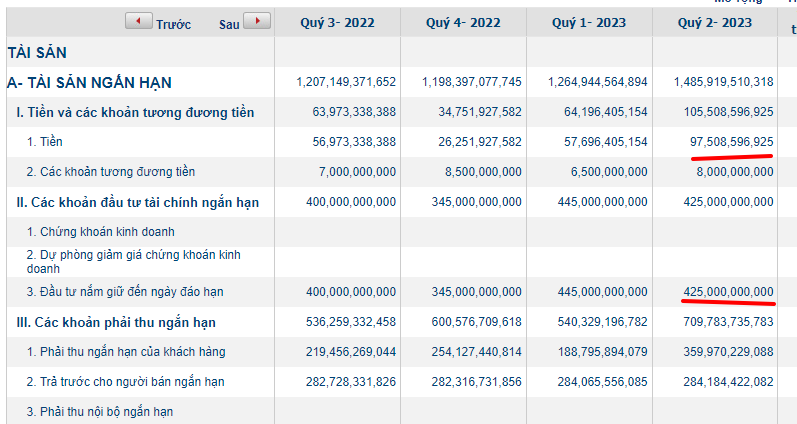797x424 pixels.
Task: Select the Quý 1- 2023 column header
Action: tap(589, 23)
